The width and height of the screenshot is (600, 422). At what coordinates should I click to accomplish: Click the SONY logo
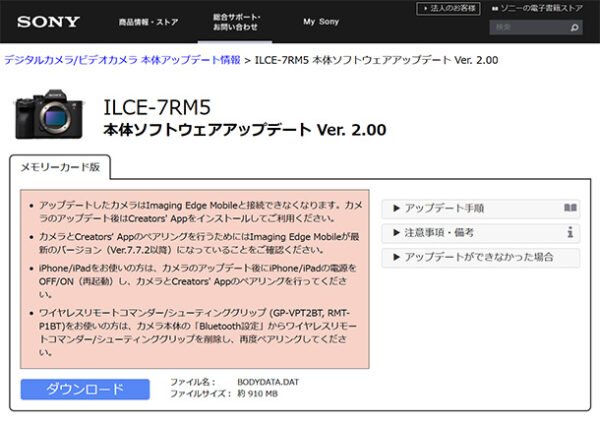pyautogui.click(x=48, y=22)
